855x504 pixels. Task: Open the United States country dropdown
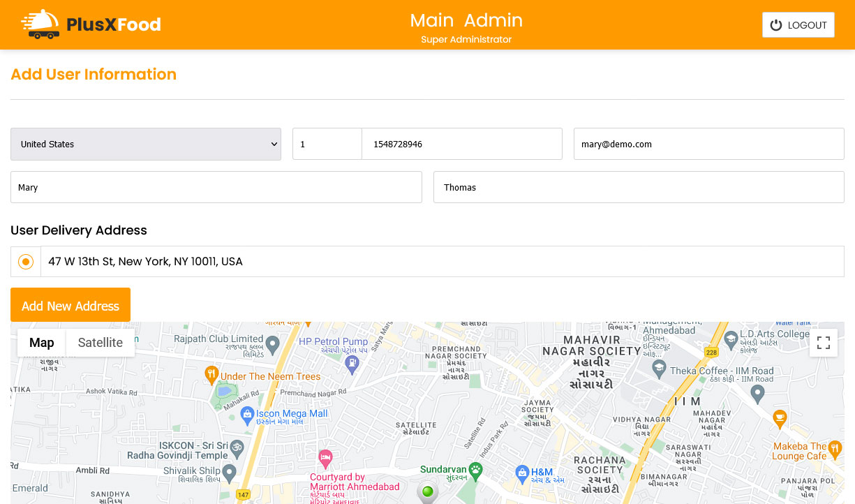click(146, 144)
